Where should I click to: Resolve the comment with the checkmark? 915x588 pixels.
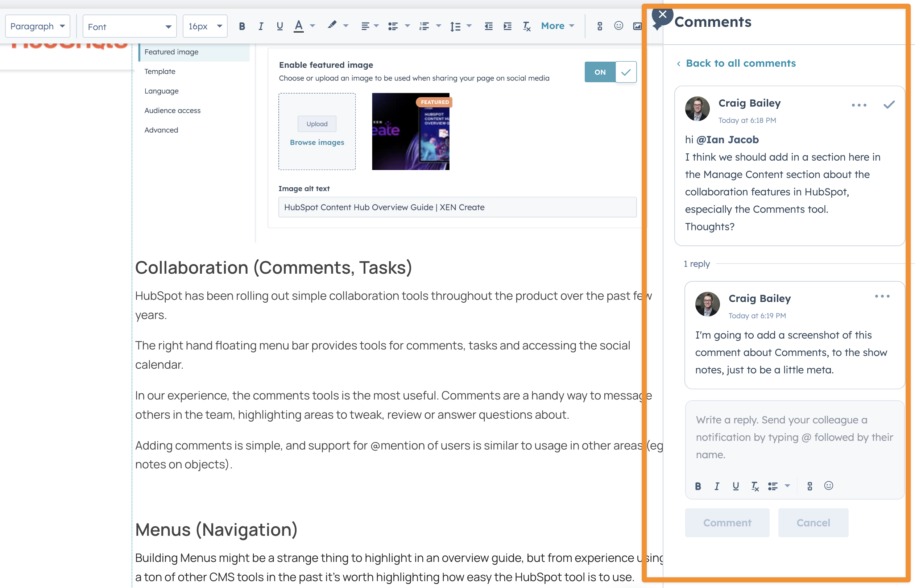click(x=889, y=105)
